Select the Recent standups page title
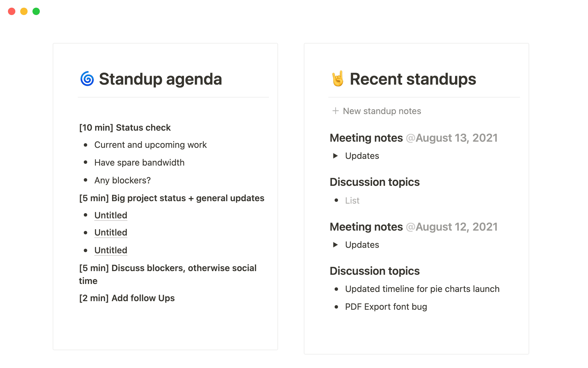Viewport: 588px width, 368px height. [x=413, y=79]
